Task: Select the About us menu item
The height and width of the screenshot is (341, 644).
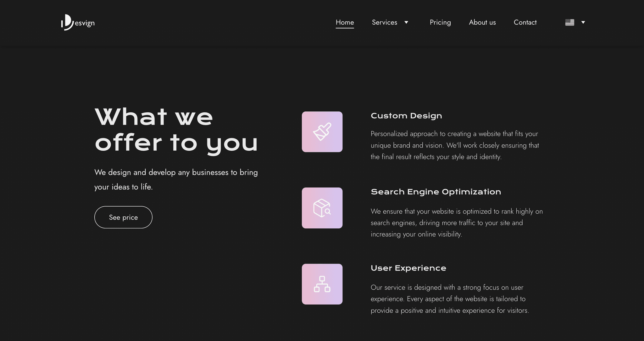Action: tap(482, 22)
